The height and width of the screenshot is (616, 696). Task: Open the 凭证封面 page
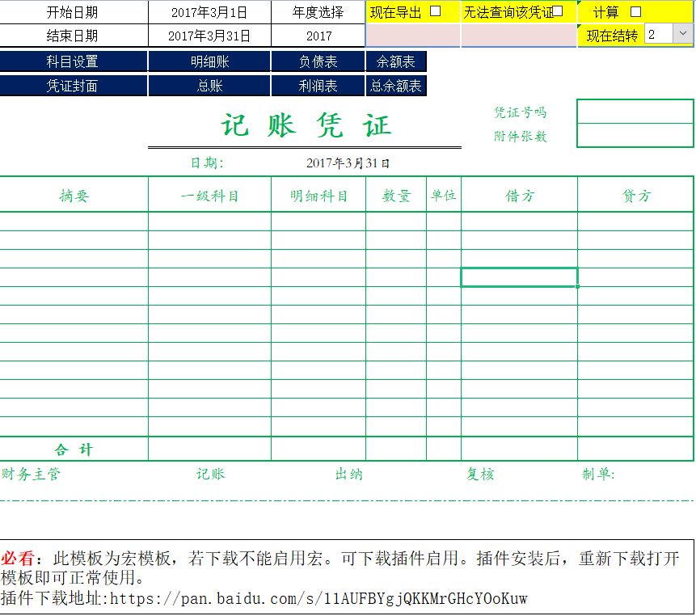pos(74,85)
